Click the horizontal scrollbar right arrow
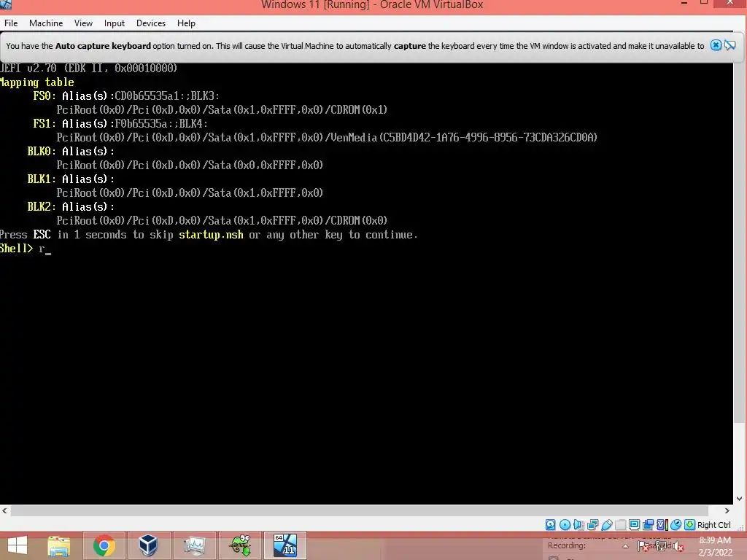747x560 pixels. [727, 510]
